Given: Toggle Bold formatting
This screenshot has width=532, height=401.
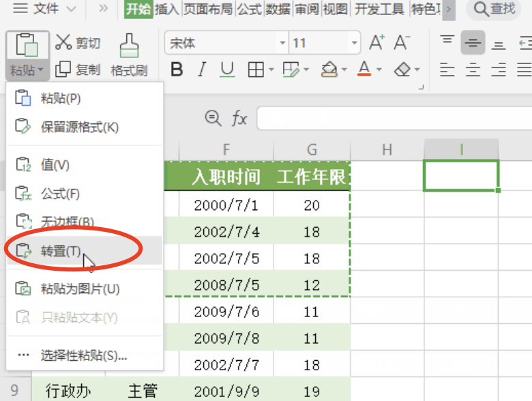Looking at the screenshot, I should pyautogui.click(x=177, y=70).
